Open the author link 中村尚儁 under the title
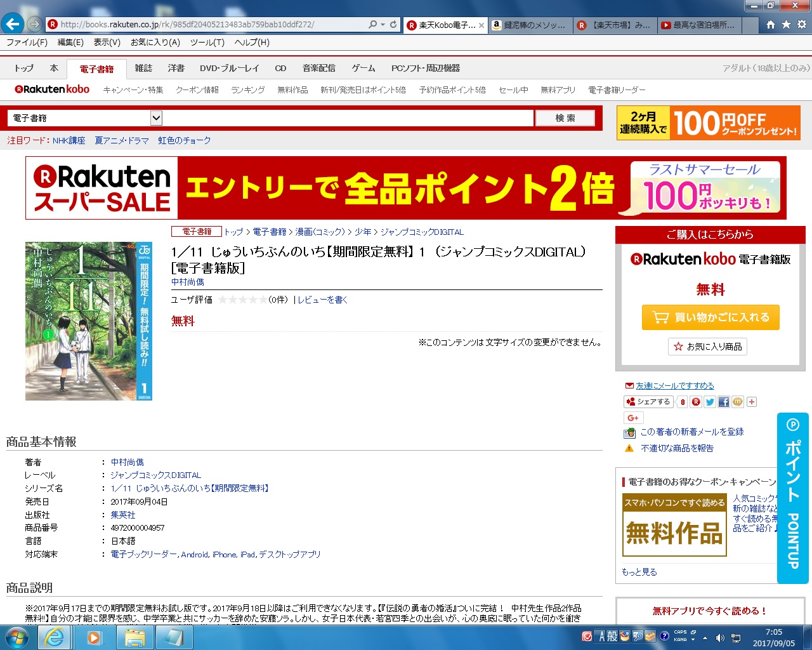This screenshot has height=650, width=812. click(188, 282)
